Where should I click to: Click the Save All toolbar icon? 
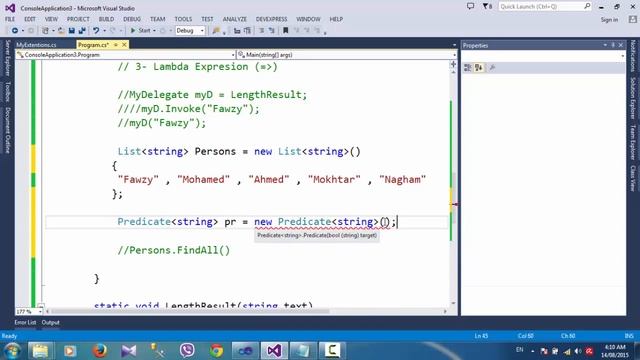82,31
